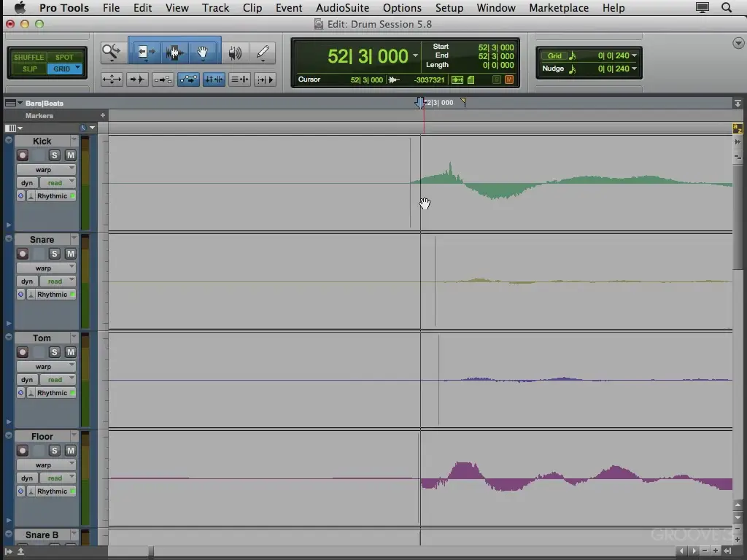Solo the Tom track
This screenshot has width=747, height=560.
(54, 352)
